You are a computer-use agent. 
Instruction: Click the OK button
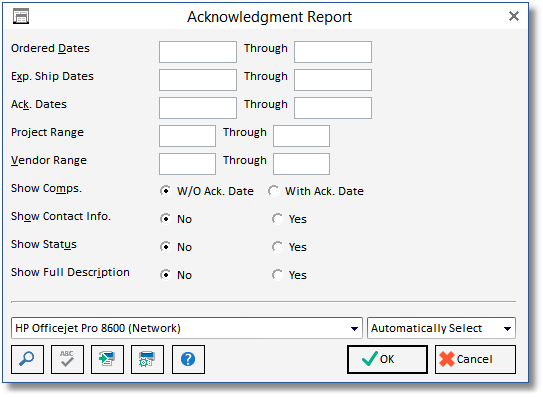(x=387, y=359)
